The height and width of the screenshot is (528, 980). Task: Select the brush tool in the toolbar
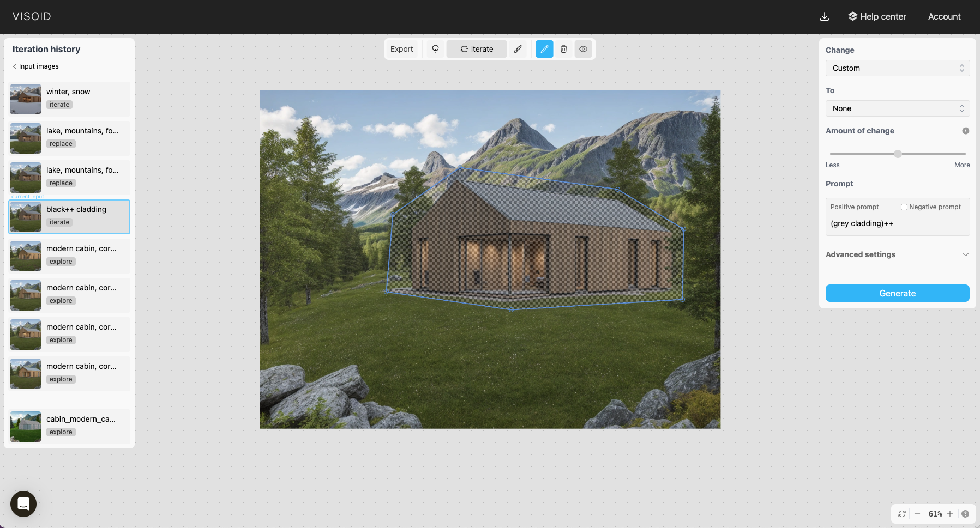pyautogui.click(x=518, y=49)
